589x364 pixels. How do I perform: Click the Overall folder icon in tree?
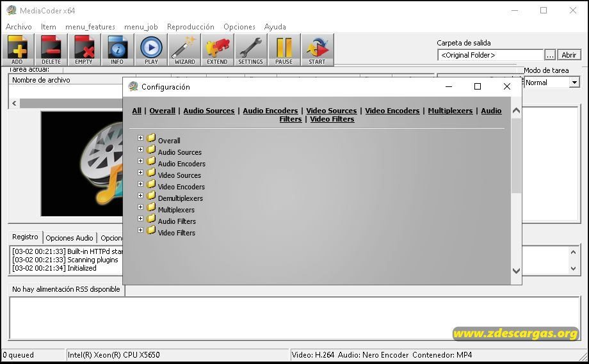point(151,138)
